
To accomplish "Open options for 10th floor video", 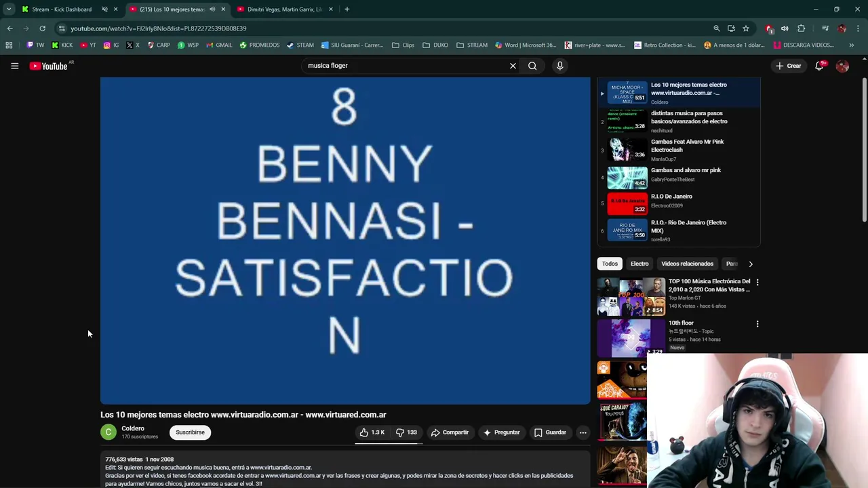I will [757, 324].
